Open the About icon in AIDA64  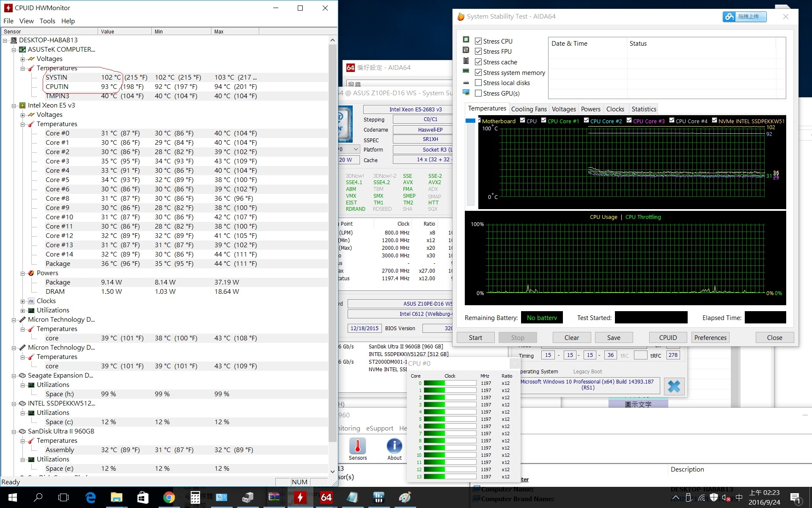coord(394,449)
